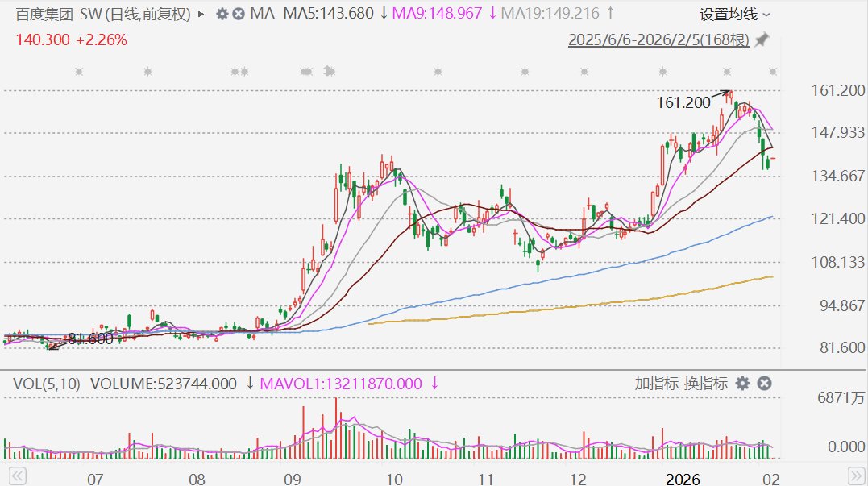
Task: Open VOL indicator settings gear
Action: coord(742,384)
